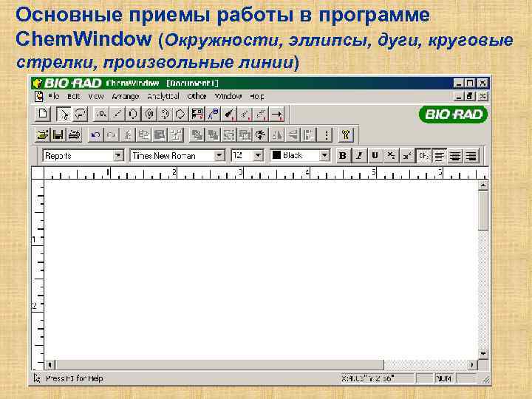Open the Edit menu
Viewport: 532px width, 399px height.
pyautogui.click(x=74, y=96)
